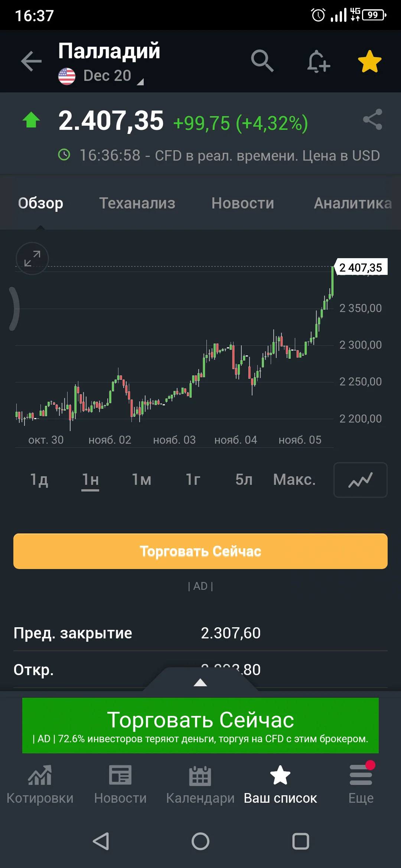Tap the back arrow icon

tap(31, 61)
